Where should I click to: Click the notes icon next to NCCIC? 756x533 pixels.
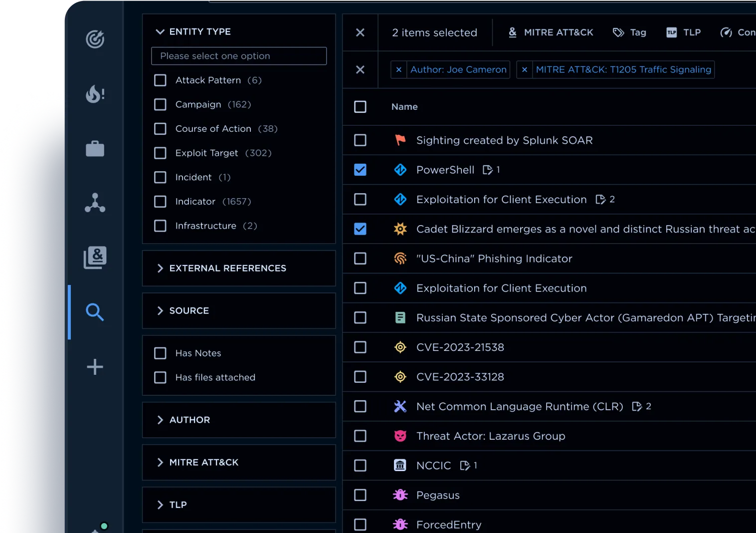pos(465,465)
